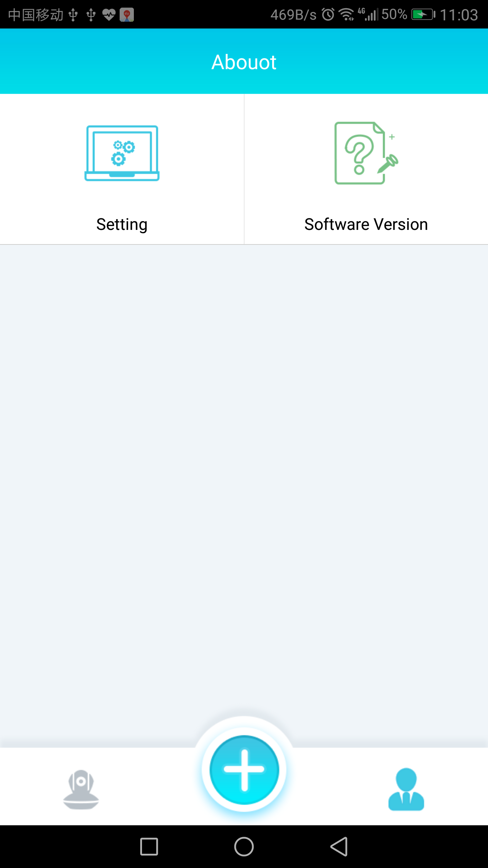Open the Setting laptop gears icon
The image size is (488, 868).
tap(122, 153)
